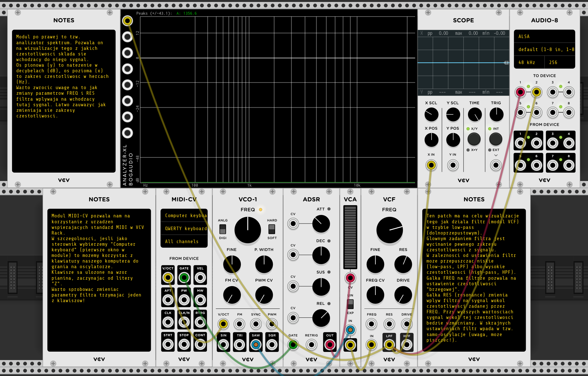Screen dimensions: 588x376
Task: Click the MIDI-CV V/OCT output jack
Action: click(x=168, y=278)
